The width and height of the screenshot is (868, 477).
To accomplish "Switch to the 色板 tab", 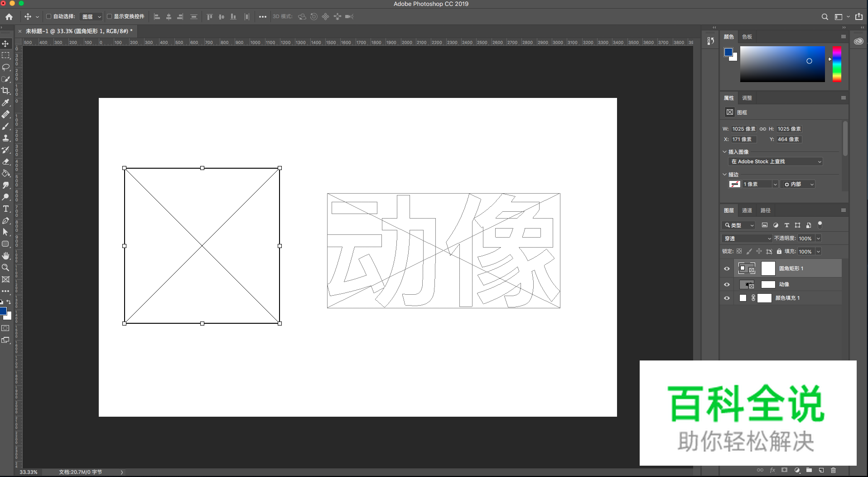I will (747, 37).
